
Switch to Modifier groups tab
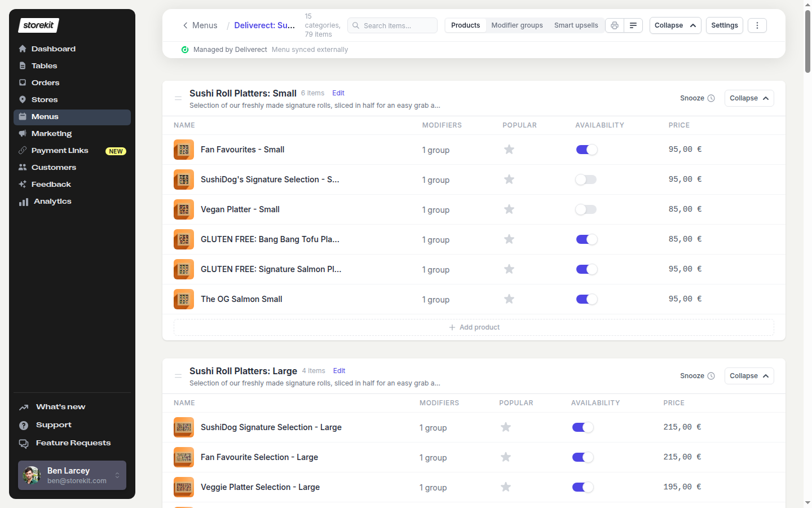(517, 25)
